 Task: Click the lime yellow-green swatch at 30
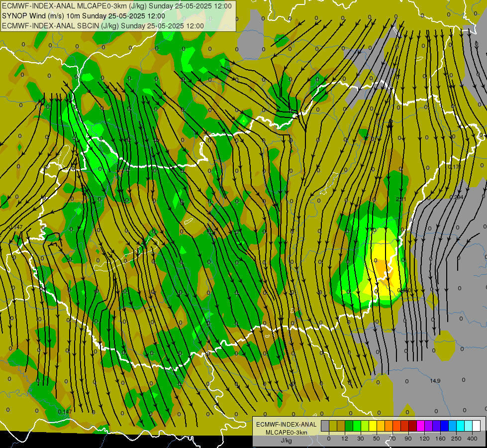[365, 426]
